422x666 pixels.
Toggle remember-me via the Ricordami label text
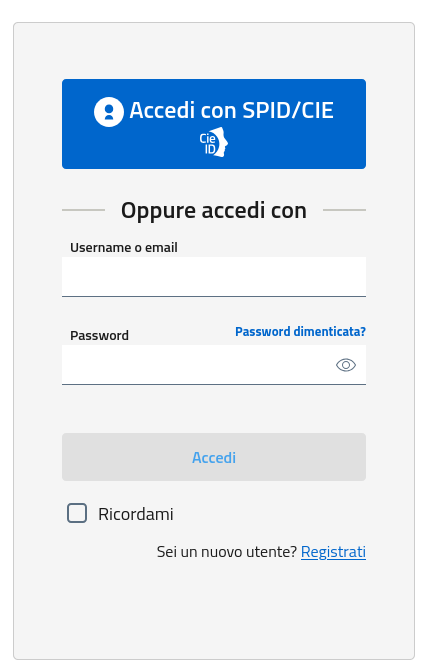[x=135, y=514]
